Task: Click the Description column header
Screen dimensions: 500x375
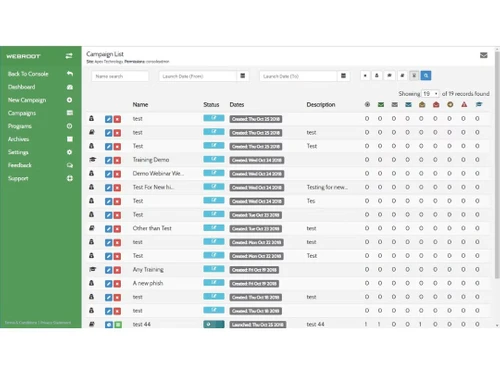Action: click(x=321, y=105)
